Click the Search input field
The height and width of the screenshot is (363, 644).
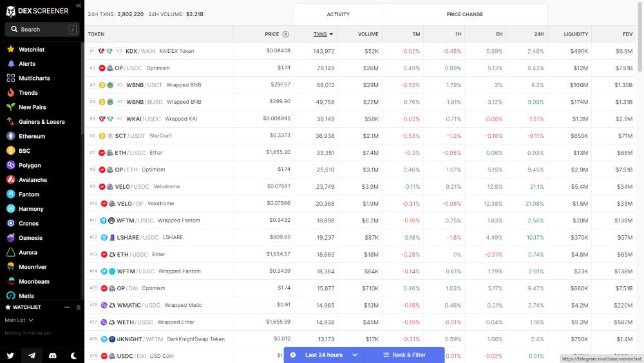(42, 29)
